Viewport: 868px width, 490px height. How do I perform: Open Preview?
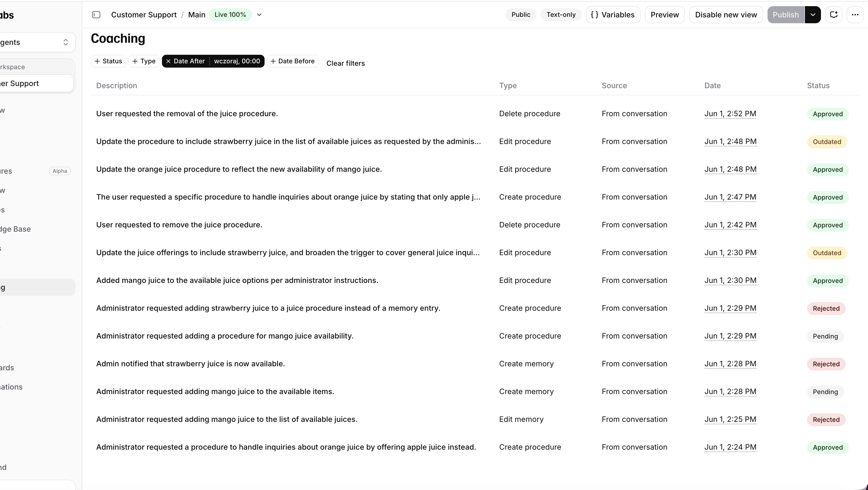tap(664, 14)
